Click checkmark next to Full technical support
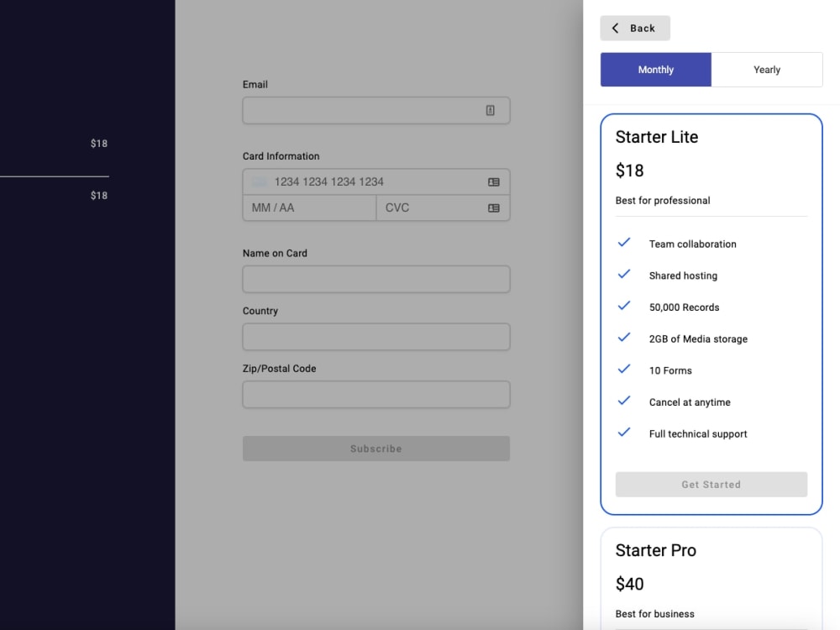Viewport: 840px width, 630px height. (624, 433)
